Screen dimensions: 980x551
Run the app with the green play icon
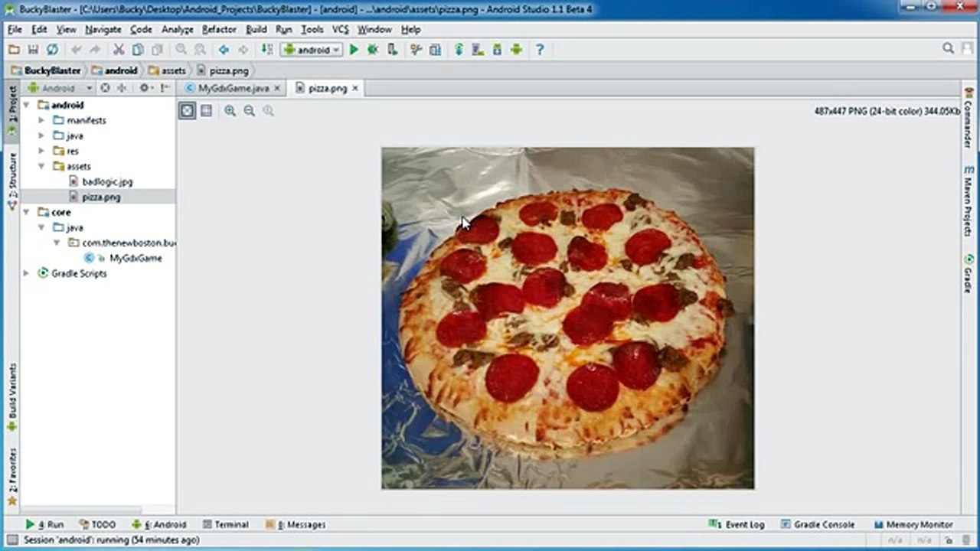354,50
